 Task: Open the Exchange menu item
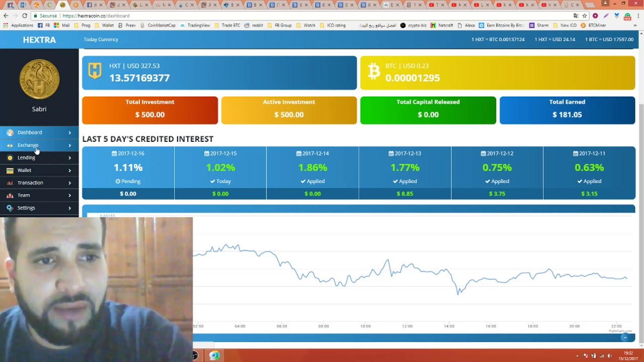pyautogui.click(x=39, y=145)
